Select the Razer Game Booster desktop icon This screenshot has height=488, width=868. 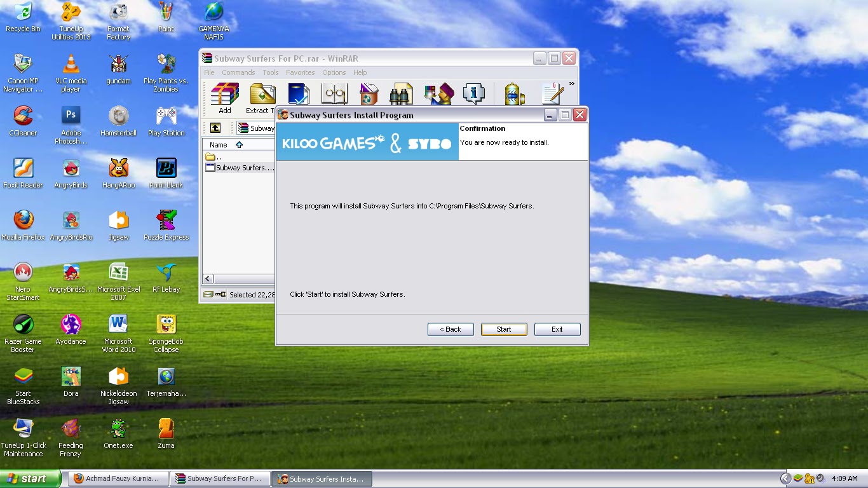coord(23,334)
